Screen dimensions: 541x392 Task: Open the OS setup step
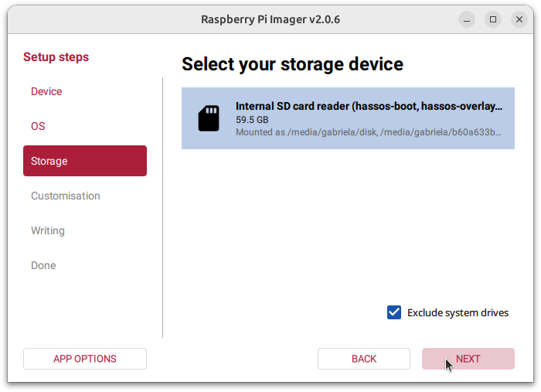coord(38,126)
